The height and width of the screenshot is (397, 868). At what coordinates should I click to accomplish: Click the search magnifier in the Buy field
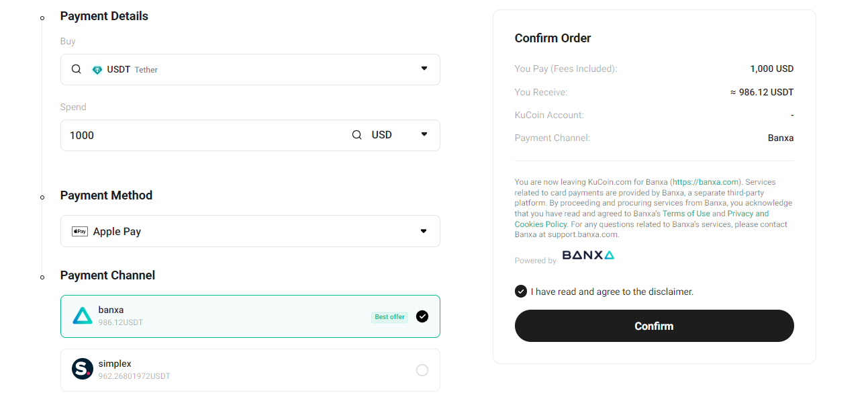[76, 69]
